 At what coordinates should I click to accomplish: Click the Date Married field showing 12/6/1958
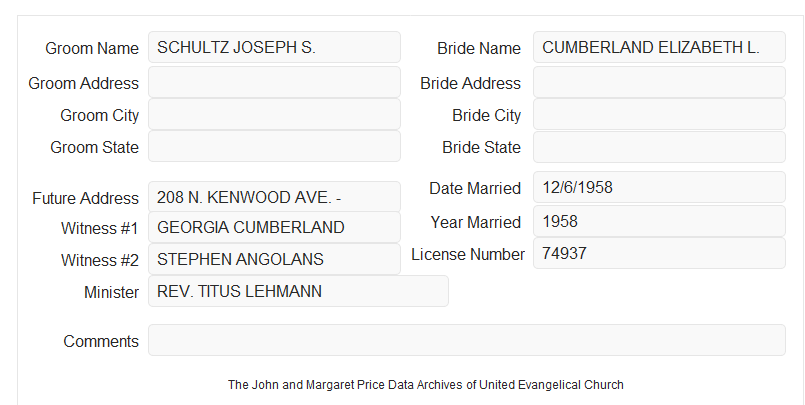[x=659, y=187]
